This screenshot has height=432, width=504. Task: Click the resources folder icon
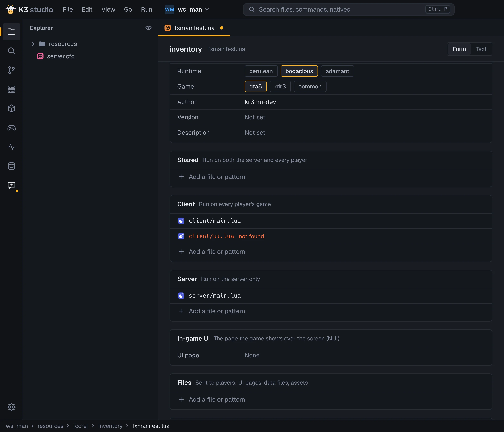tap(42, 44)
